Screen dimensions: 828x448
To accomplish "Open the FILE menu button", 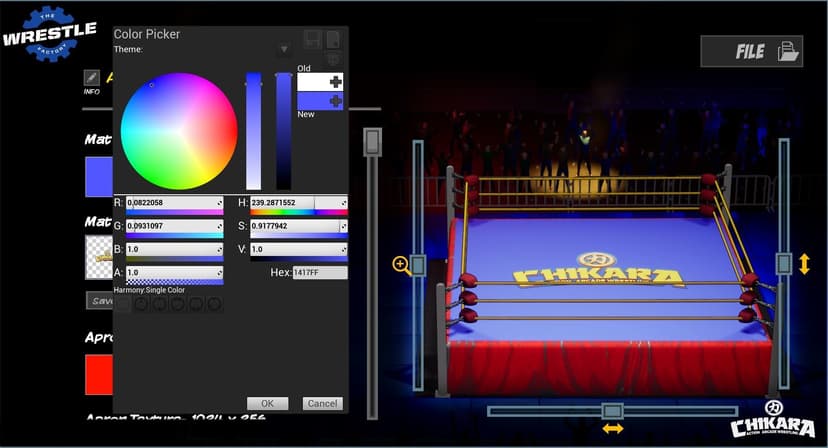I will coord(751,51).
